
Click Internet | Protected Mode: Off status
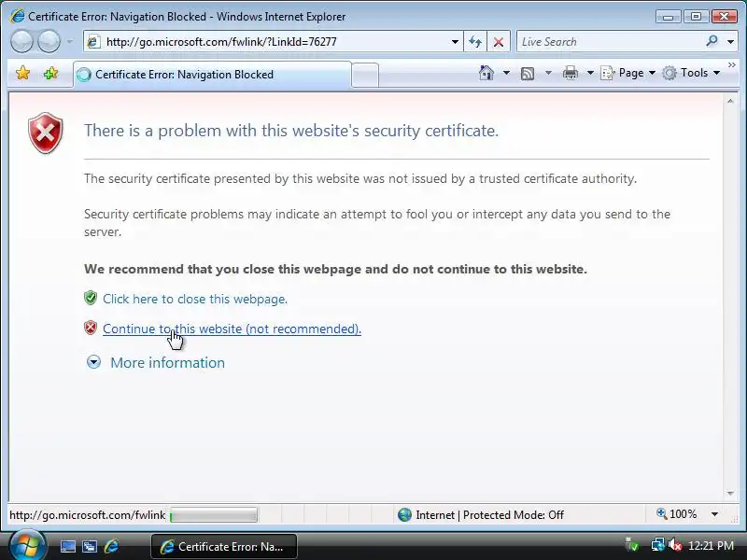(489, 515)
